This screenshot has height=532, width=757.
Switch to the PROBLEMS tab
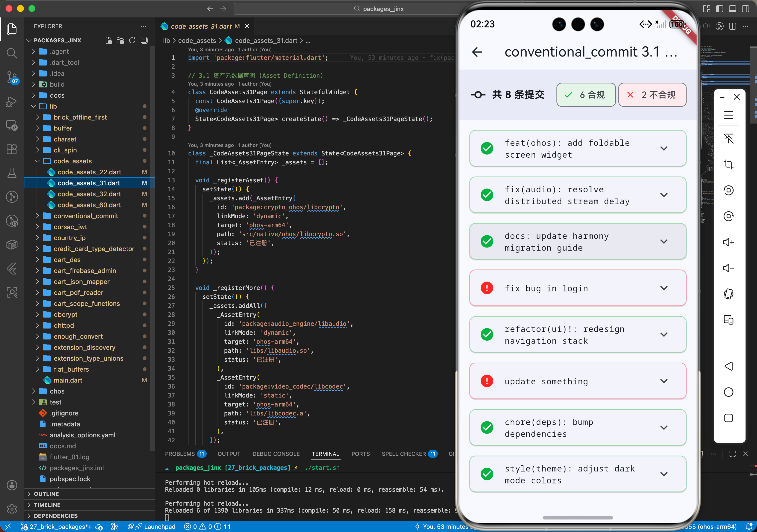click(180, 454)
